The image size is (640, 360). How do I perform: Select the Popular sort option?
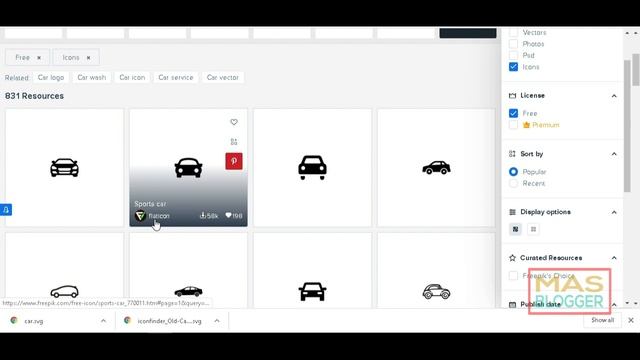513,172
